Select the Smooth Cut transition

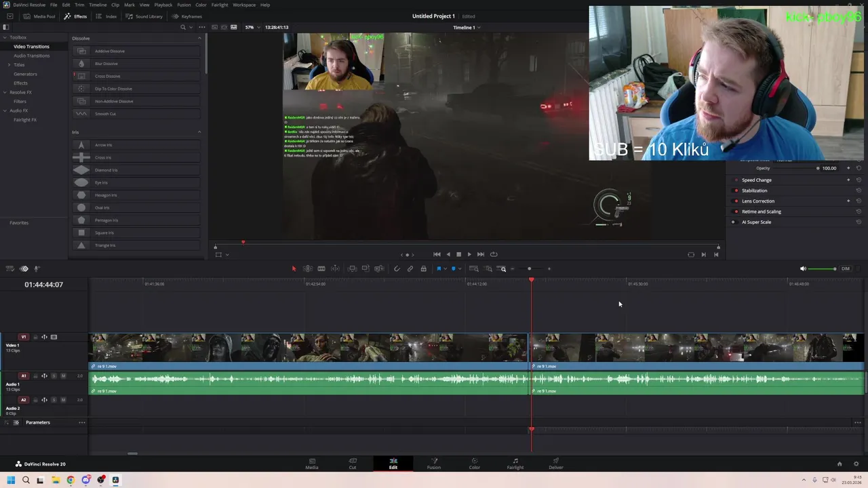[136, 114]
